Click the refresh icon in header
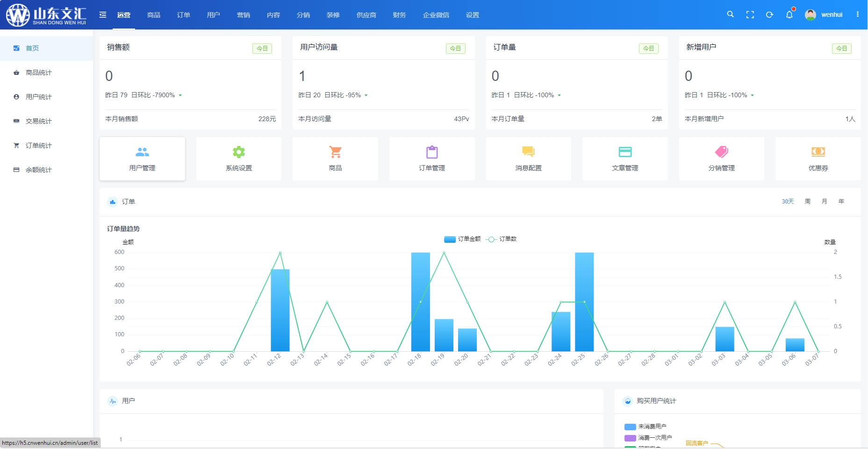 pos(769,15)
